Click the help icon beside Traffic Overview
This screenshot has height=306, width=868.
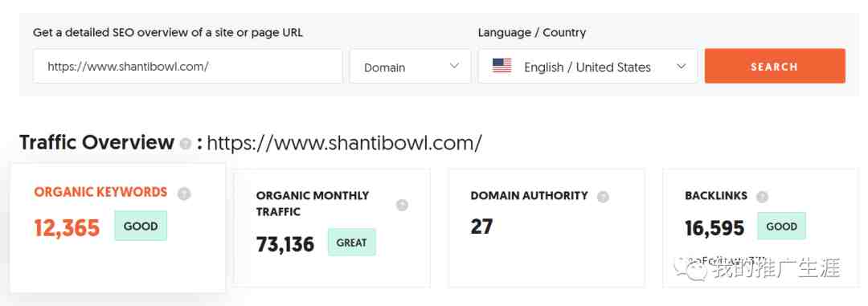point(186,144)
